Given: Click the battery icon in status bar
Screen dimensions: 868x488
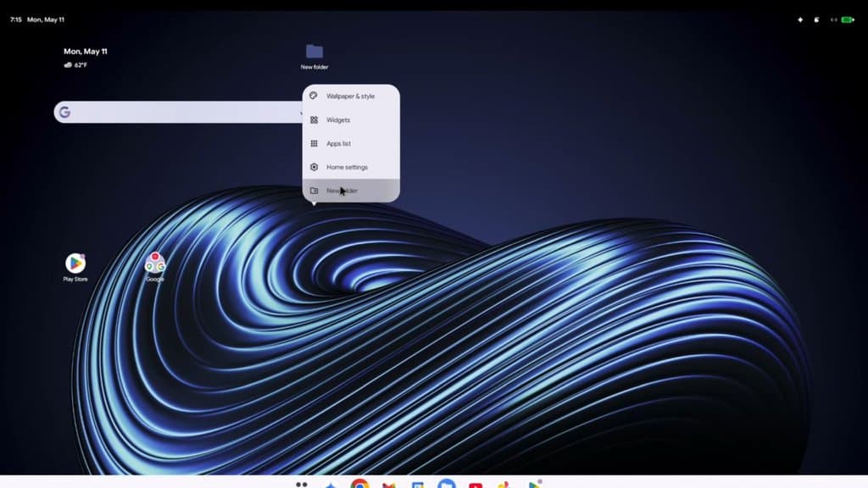Looking at the screenshot, I should 848,20.
